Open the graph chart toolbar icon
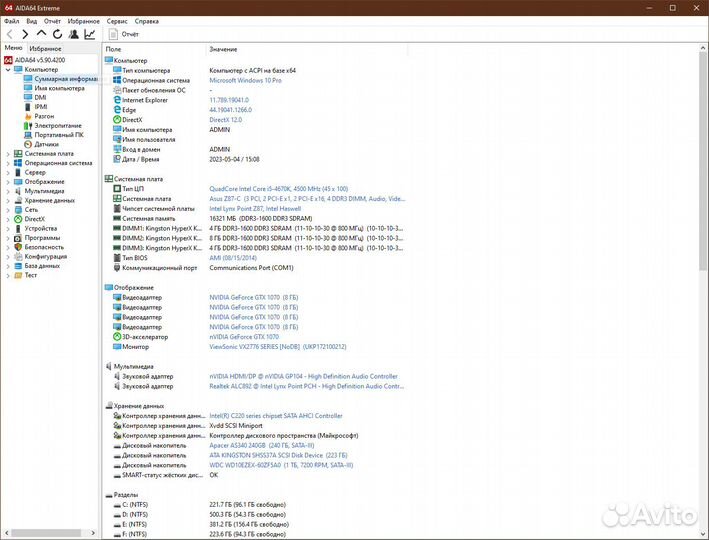This screenshot has height=540, width=709. click(x=88, y=34)
